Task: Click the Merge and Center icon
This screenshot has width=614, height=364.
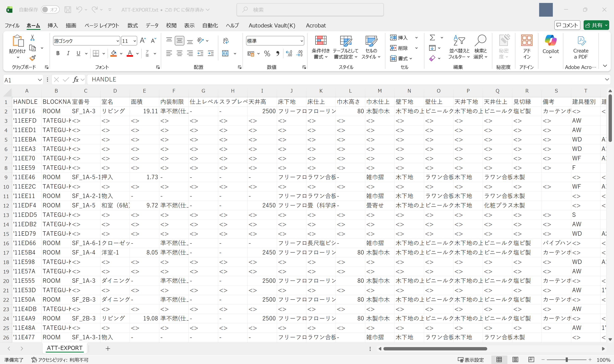Action: (225, 53)
